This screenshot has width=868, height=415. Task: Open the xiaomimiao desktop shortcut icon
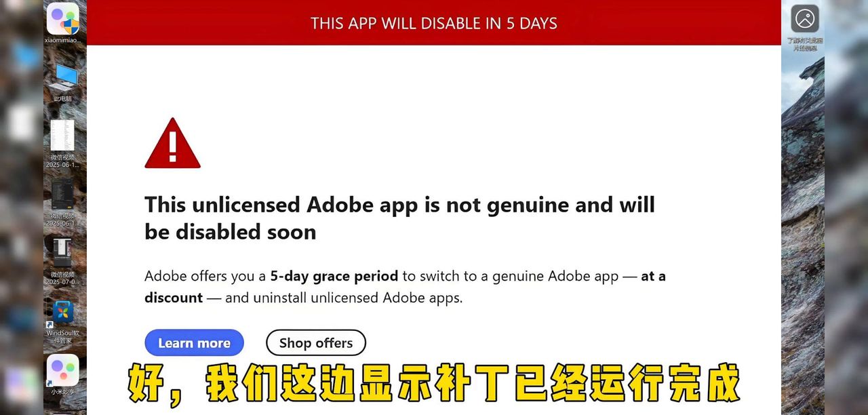click(x=63, y=19)
